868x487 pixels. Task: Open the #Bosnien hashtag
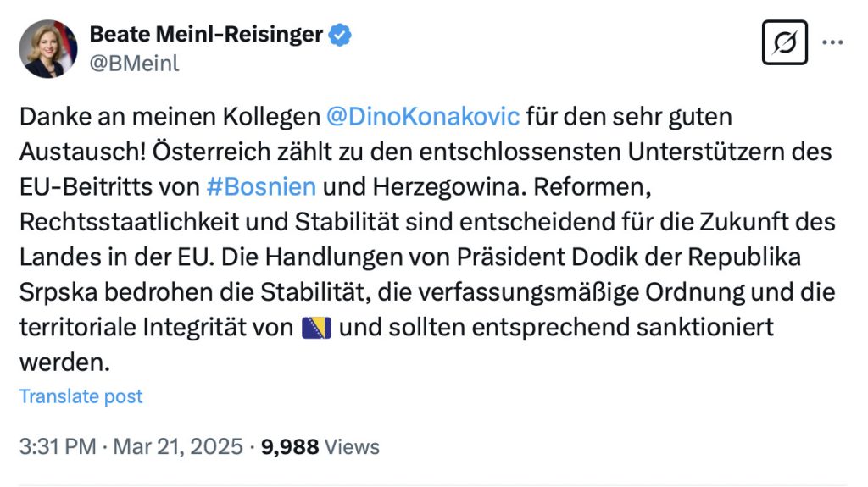261,185
